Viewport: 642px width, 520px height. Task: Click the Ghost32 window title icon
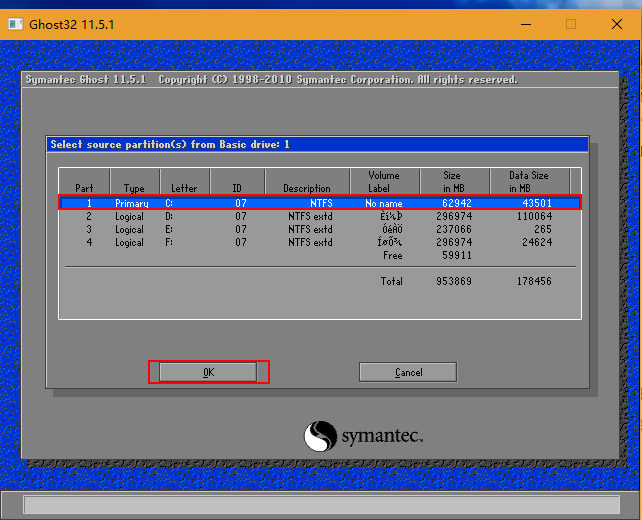coord(16,24)
